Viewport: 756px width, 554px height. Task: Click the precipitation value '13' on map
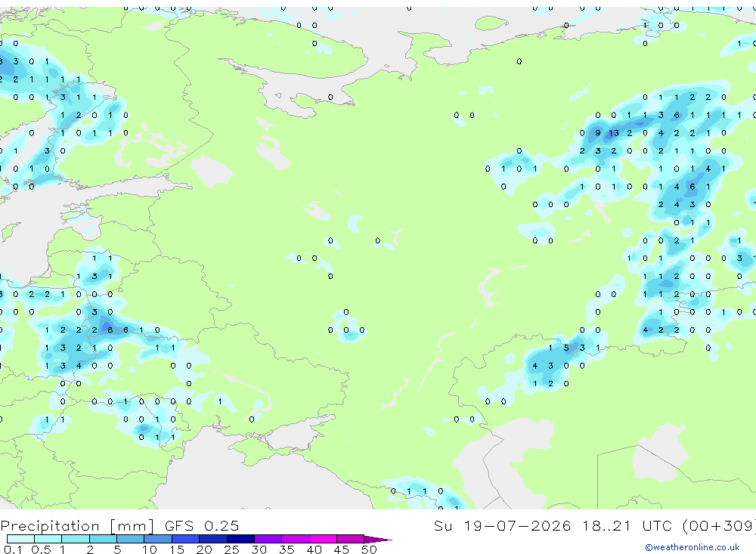(x=613, y=133)
